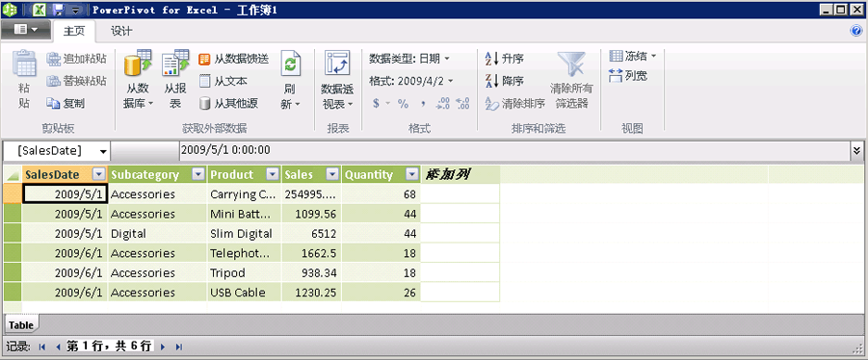Select cell 'USB Cable'
This screenshot has width=868, height=360.
245,293
